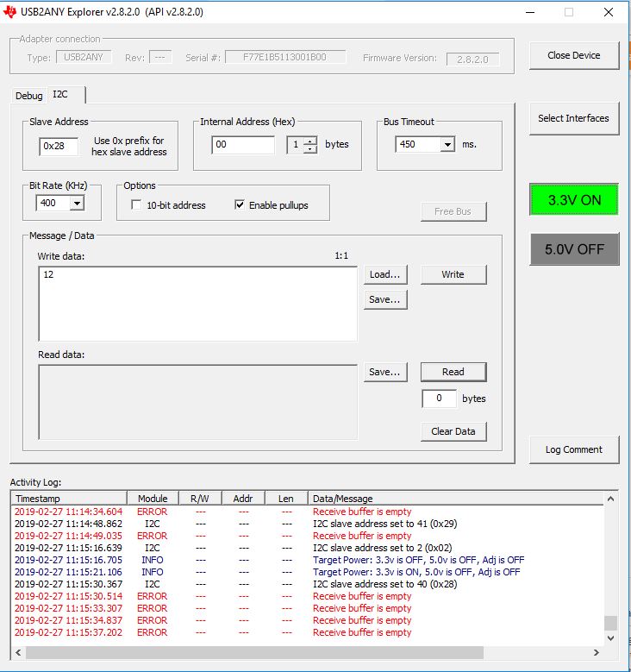Save the write data with Save...
This screenshot has height=672, width=631.
(x=384, y=299)
